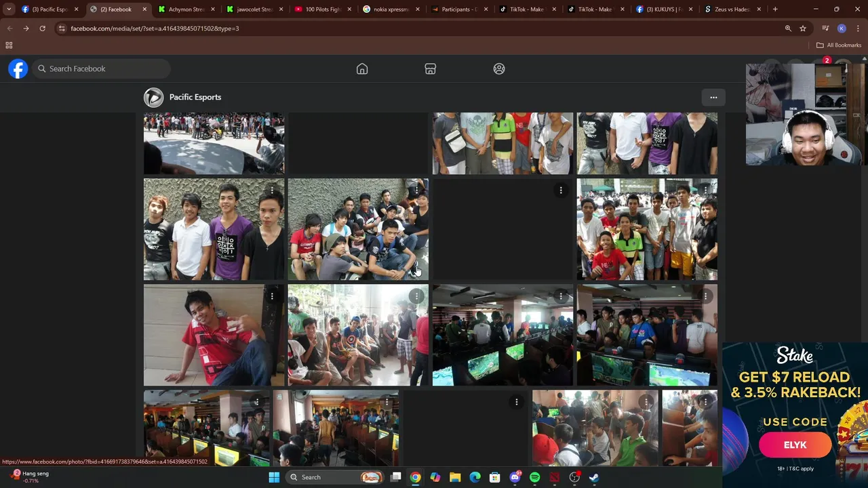The image size is (868, 488).
Task: Open the Chrome media control icon
Action: [825, 28]
